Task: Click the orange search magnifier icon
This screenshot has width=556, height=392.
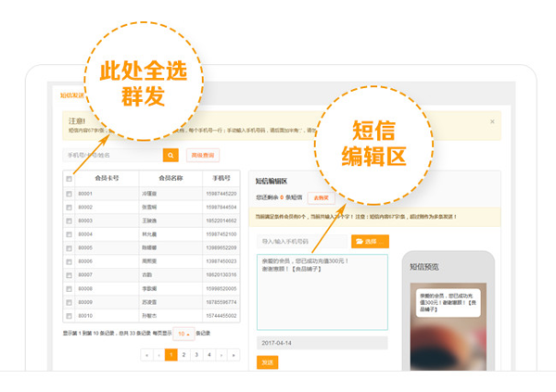Action: [x=171, y=156]
